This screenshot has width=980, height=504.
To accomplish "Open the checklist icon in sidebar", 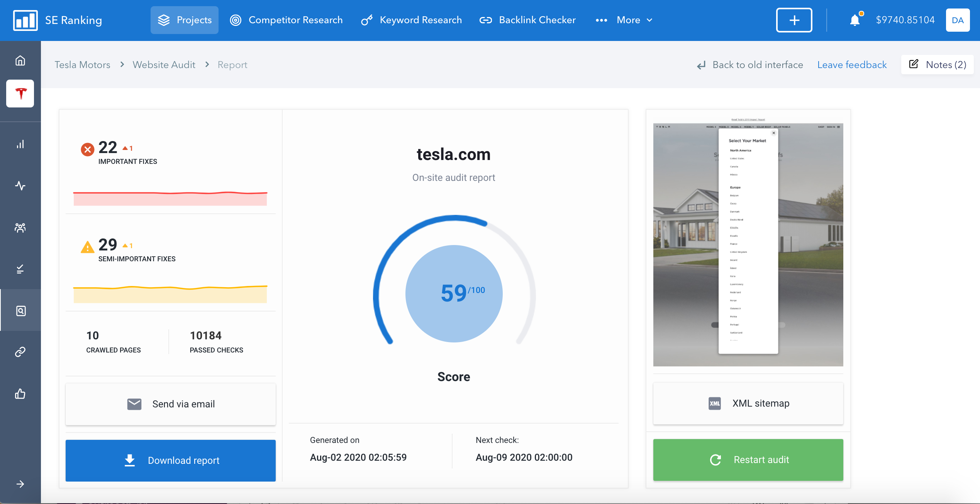I will [20, 269].
